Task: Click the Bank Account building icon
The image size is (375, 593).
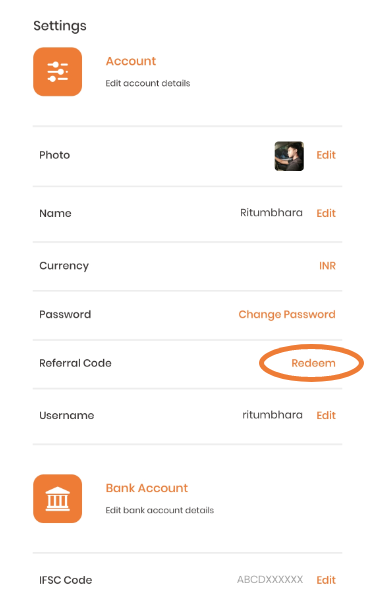Action: pyautogui.click(x=57, y=498)
